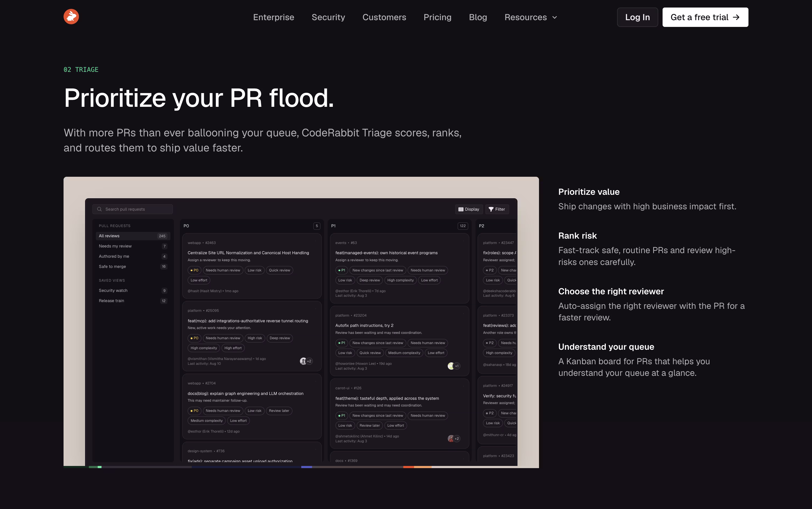Click the Log In button
Image resolution: width=812 pixels, height=509 pixels.
(x=637, y=17)
